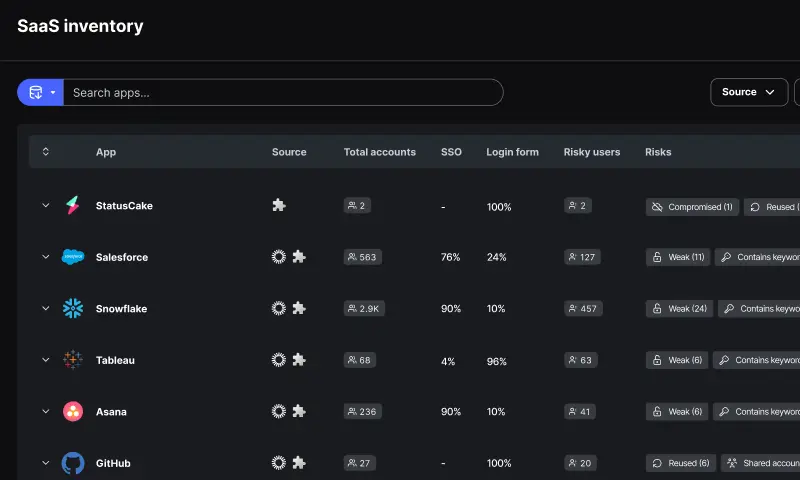This screenshot has width=800, height=480.
Task: Click StatusCake Reused risk tag
Action: [772, 207]
